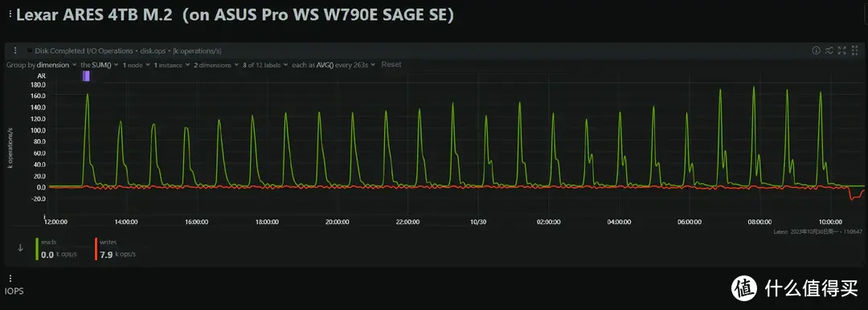Expand the chart to fullscreen
Screen dimensions: 868x310
point(842,51)
